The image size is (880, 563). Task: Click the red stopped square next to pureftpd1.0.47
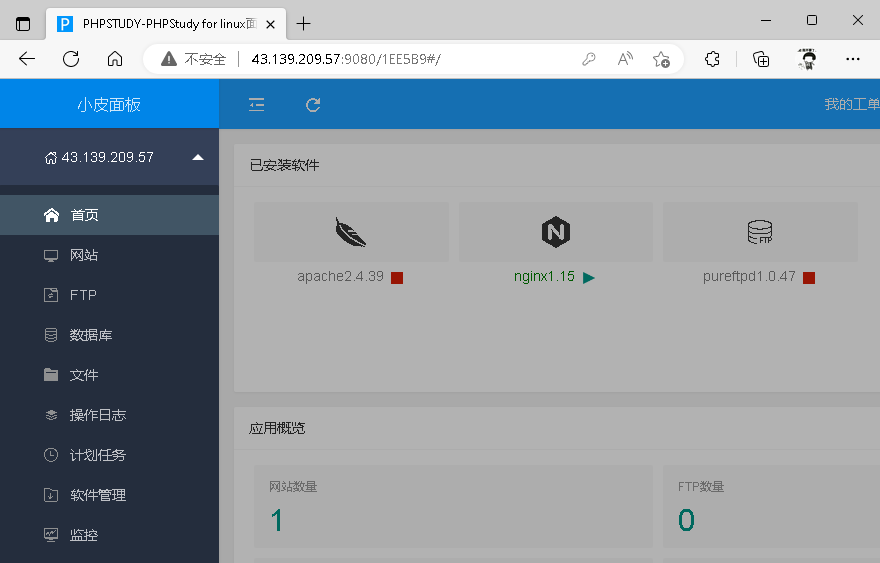809,278
